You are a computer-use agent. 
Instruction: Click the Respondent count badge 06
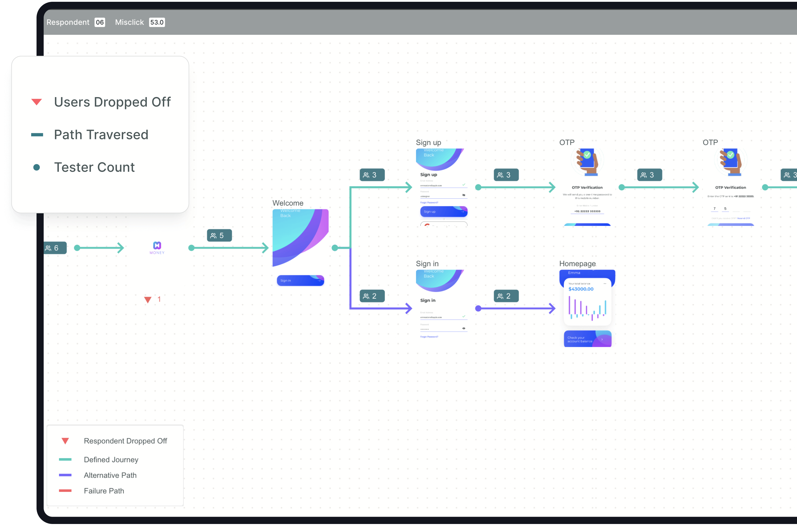click(x=100, y=23)
